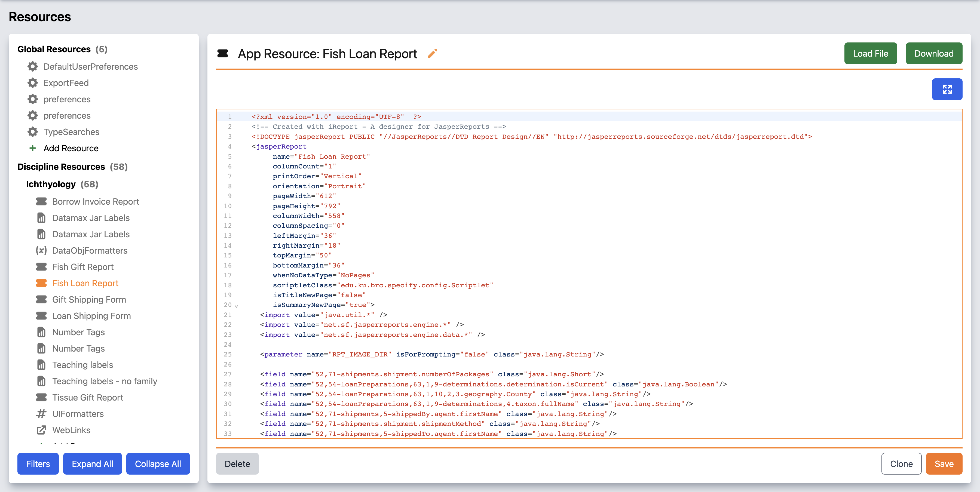This screenshot has width=980, height=492.
Task: Collapse the code fold arrow at line 20
Action: (236, 306)
